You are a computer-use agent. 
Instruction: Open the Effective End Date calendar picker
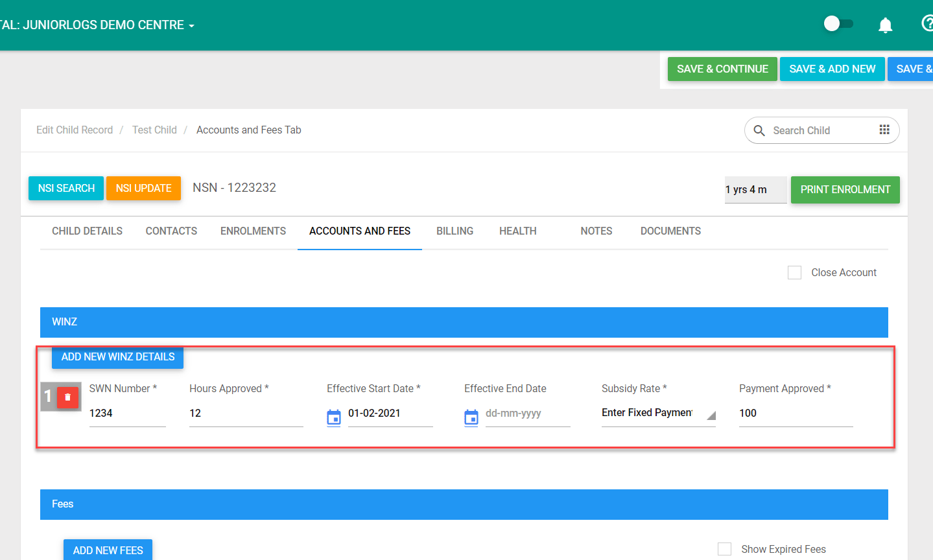pyautogui.click(x=471, y=417)
